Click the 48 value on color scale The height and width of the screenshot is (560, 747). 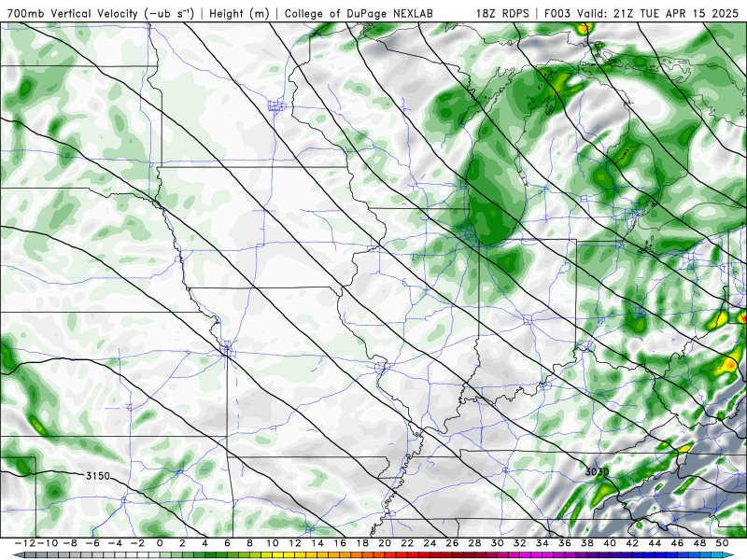coord(699,543)
